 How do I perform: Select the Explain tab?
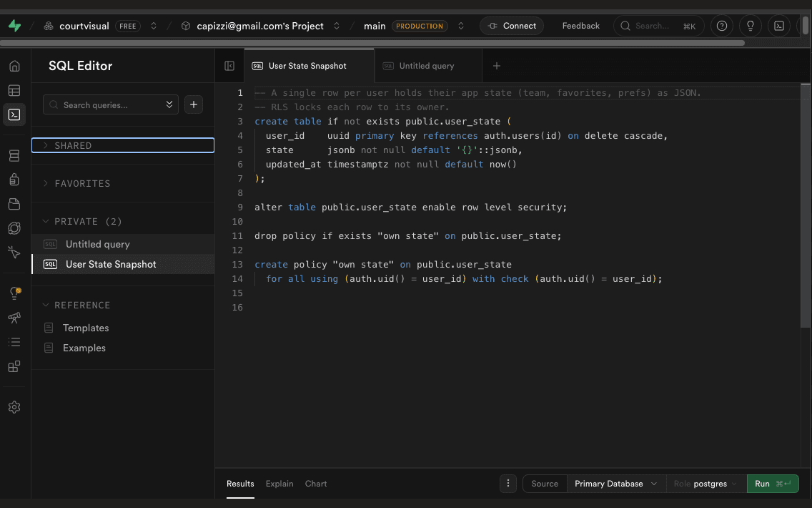279,484
